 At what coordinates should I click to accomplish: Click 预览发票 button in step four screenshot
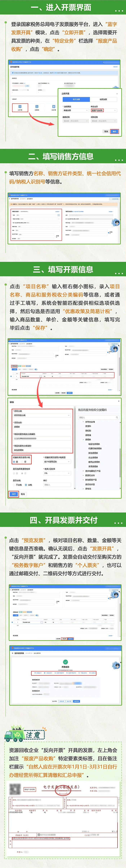64,639
